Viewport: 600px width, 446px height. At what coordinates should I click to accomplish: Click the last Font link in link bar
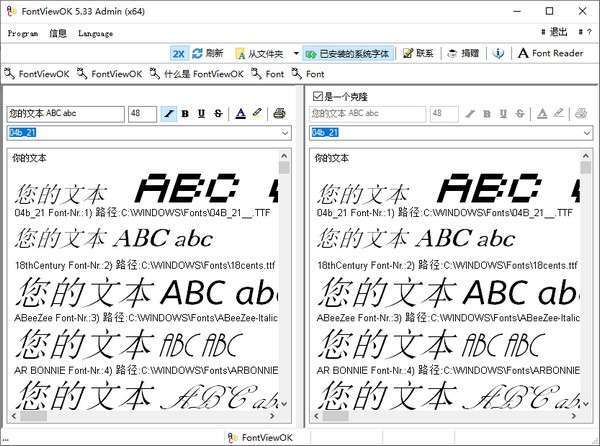tap(308, 74)
